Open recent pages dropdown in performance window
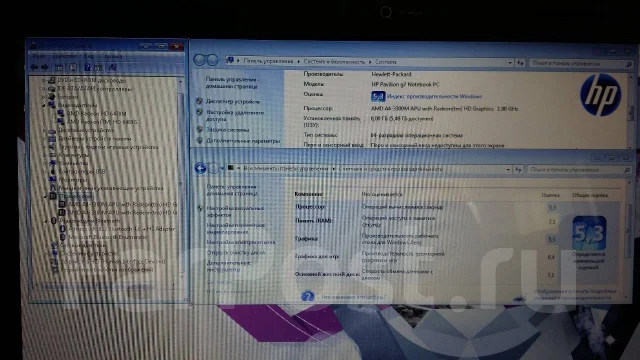Viewport: 640px width, 360px height. [x=222, y=168]
